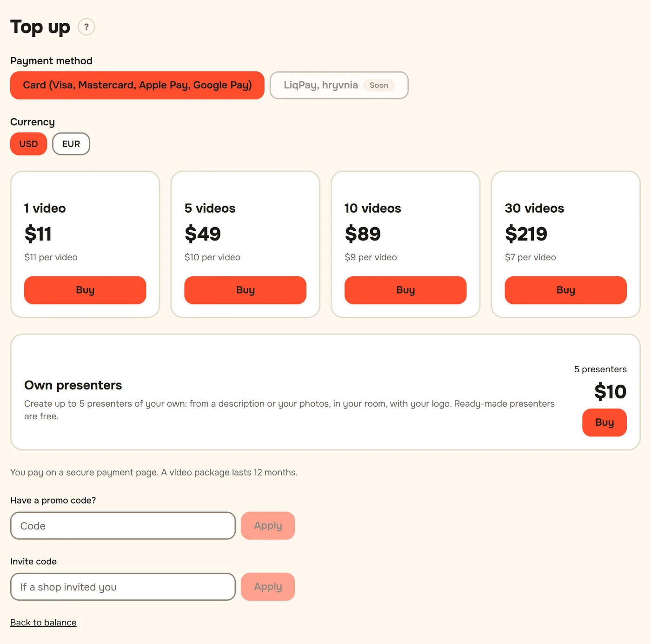
Task: Buy the 5 videos package for $49
Action: coord(245,290)
